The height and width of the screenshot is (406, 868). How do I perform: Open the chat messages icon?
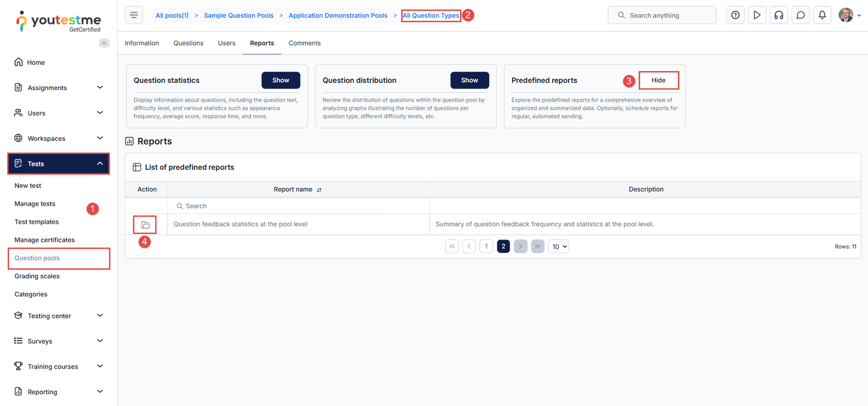[x=800, y=15]
